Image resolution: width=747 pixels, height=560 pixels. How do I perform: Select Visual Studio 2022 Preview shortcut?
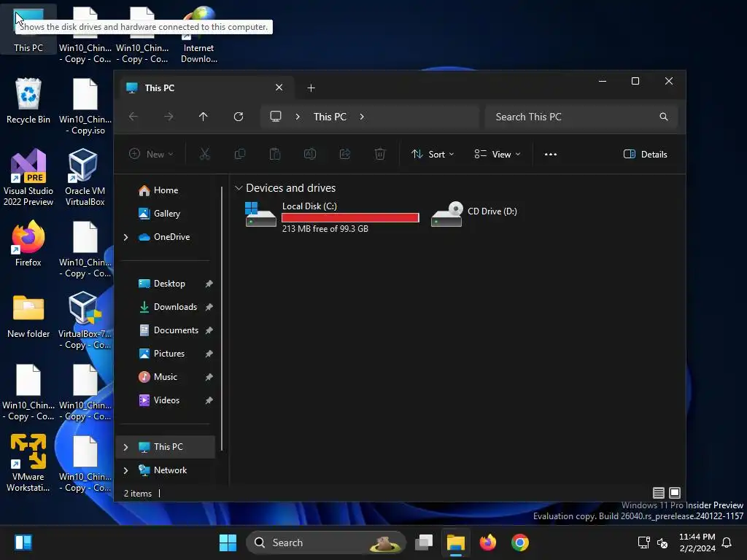(28, 177)
